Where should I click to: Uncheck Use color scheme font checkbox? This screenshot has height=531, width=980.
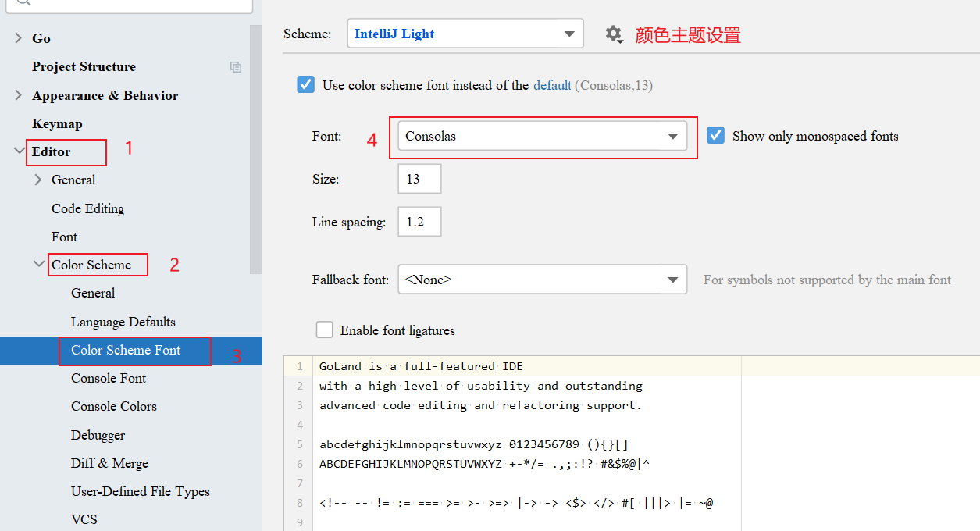(x=306, y=85)
